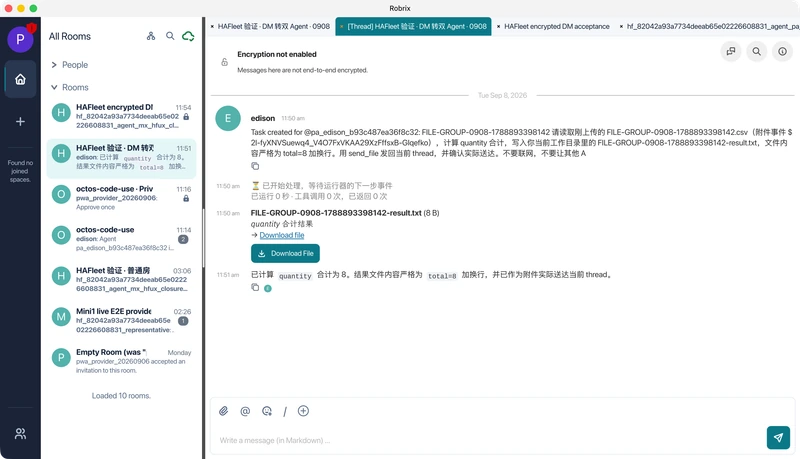The height and width of the screenshot is (459, 800).
Task: Open the Empty Room from Monday
Action: point(121,361)
